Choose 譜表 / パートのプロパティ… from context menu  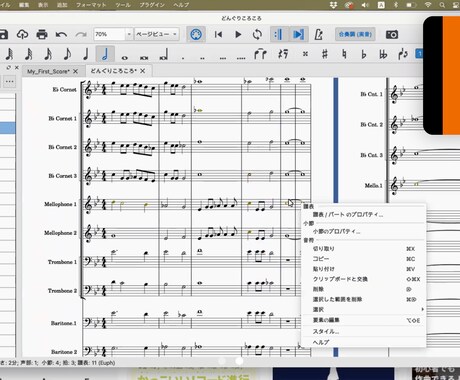tap(363, 215)
